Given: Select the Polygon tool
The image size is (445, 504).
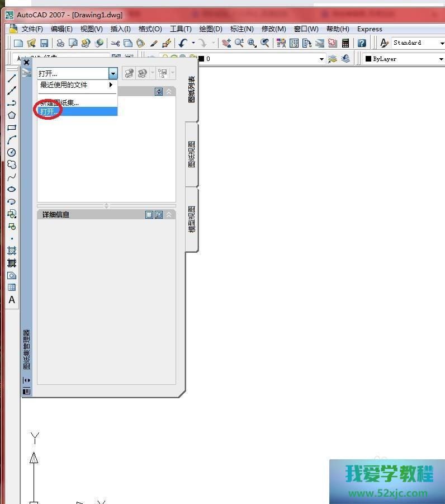Looking at the screenshot, I should coord(12,115).
